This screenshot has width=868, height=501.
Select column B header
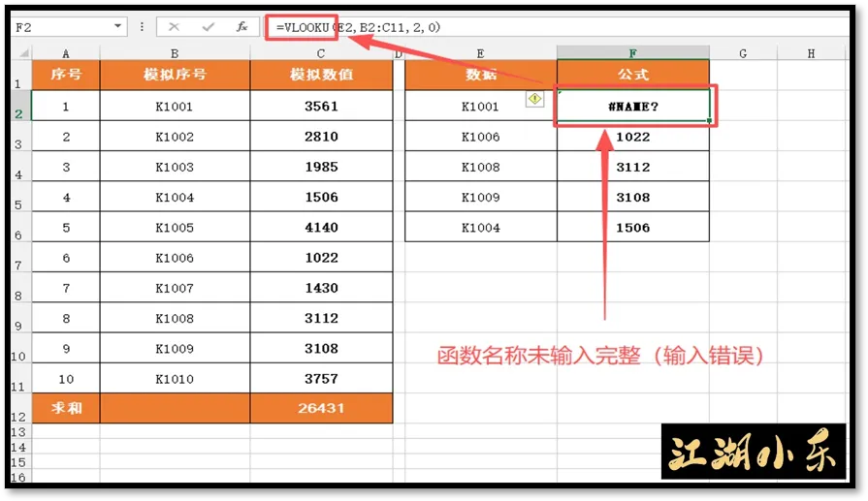tap(175, 53)
